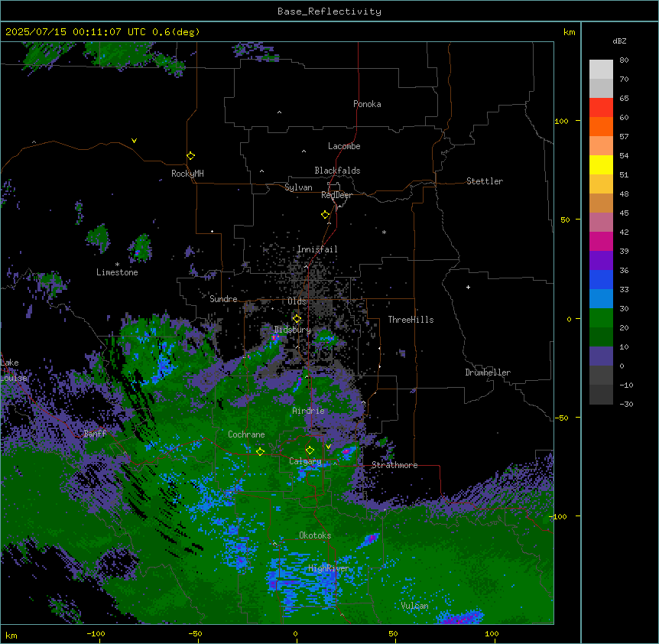Click the light gray 70-80 dBZ swatch
The image size is (659, 644).
click(x=601, y=70)
